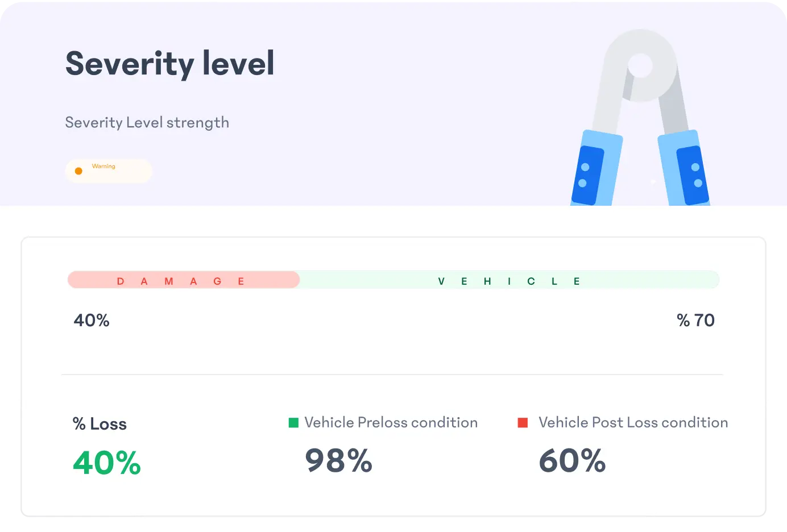
Task: Click the 98% preloss value
Action: point(338,460)
